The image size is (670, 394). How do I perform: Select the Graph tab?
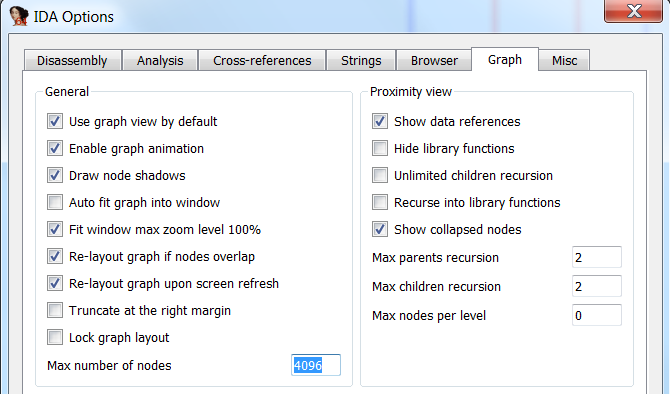point(505,59)
